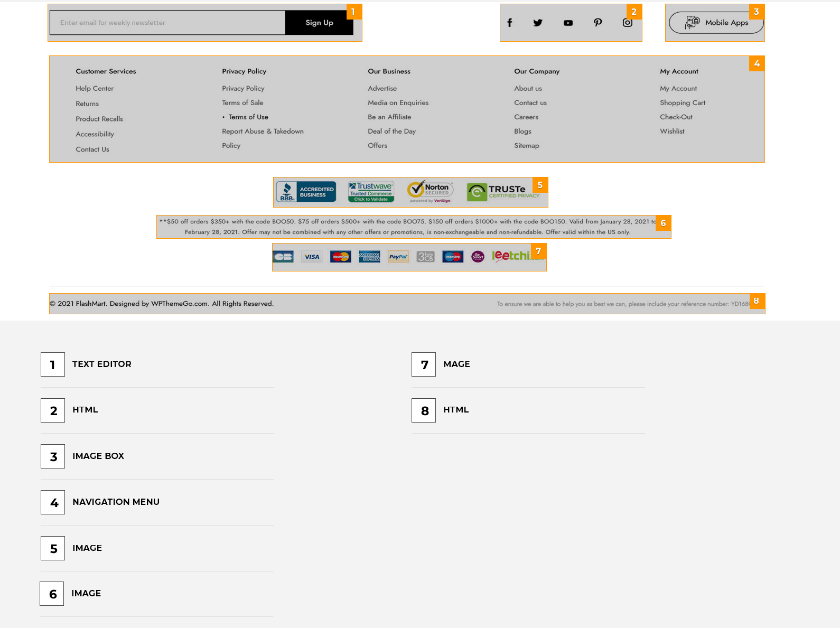Click the CB card payment logo
This screenshot has width=840, height=628.
(x=283, y=257)
